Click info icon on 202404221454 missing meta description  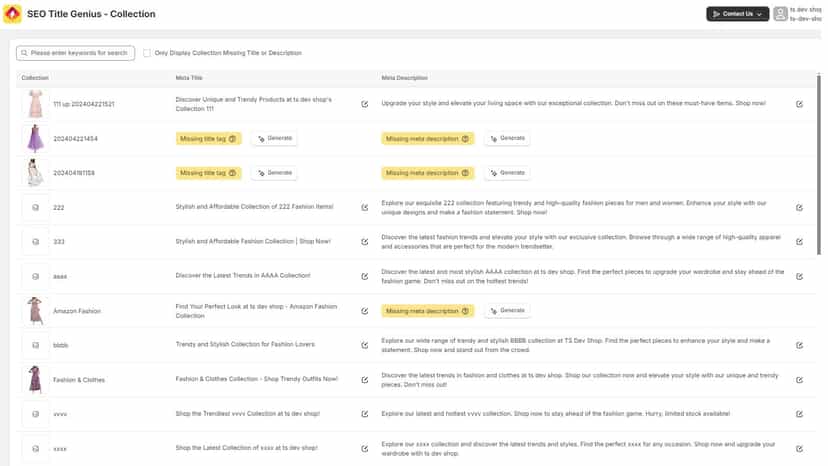(465, 138)
